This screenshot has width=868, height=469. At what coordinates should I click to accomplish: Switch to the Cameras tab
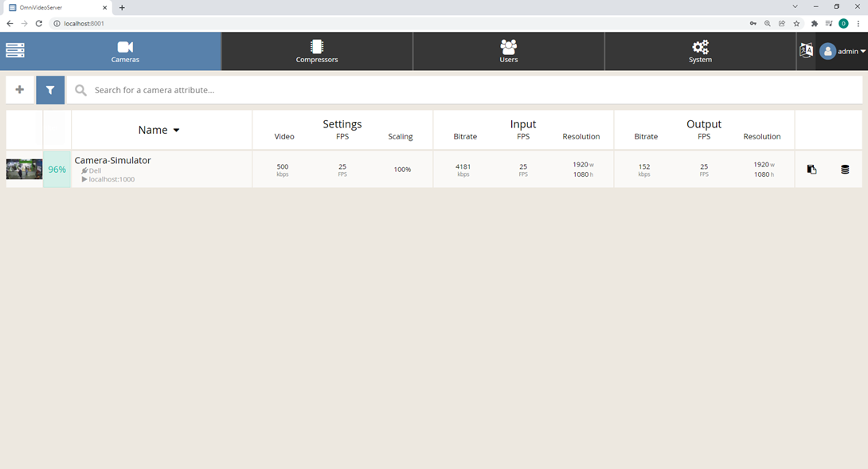pos(125,51)
